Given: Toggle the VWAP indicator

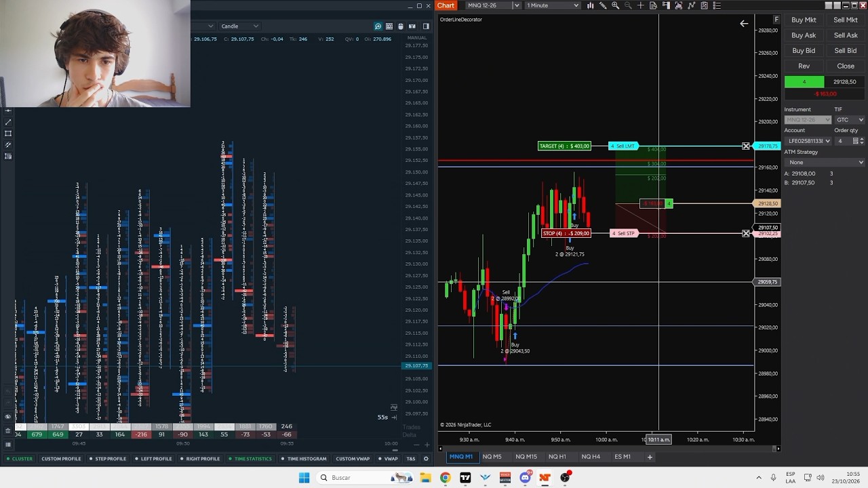Looking at the screenshot, I should coord(388,459).
